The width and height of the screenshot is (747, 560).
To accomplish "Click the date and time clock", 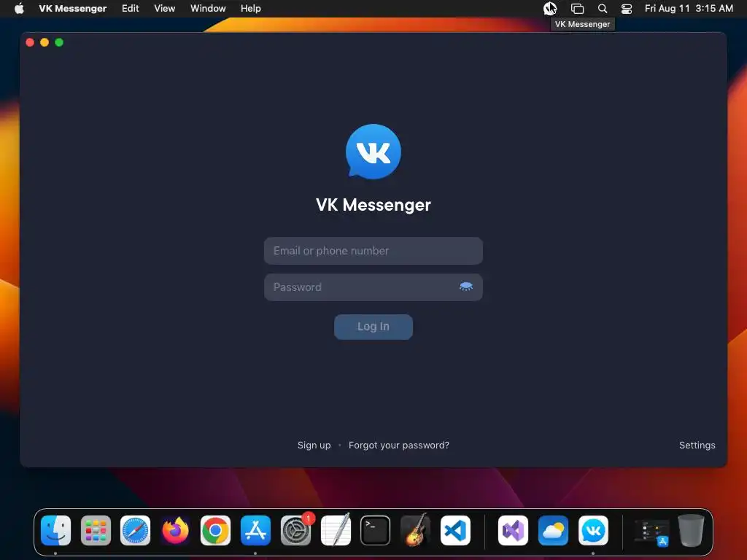I will 689,9.
